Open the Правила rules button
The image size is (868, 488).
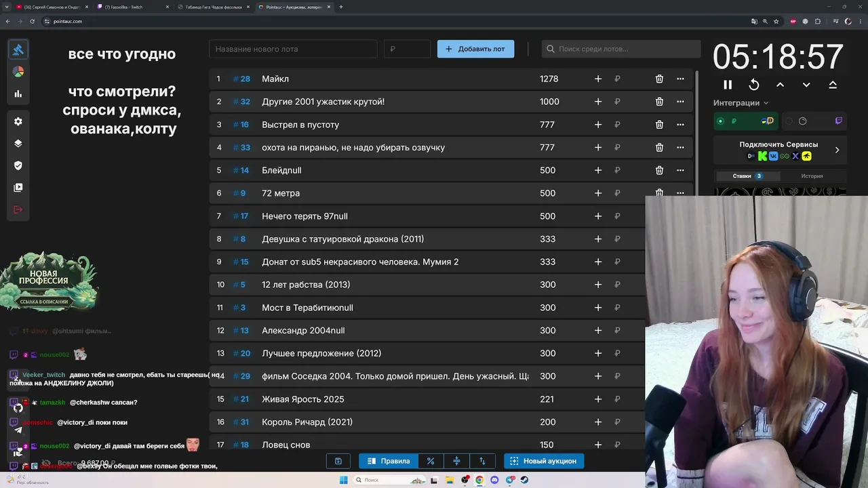coord(389,461)
